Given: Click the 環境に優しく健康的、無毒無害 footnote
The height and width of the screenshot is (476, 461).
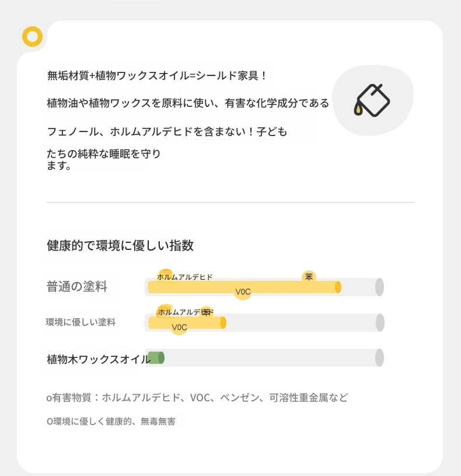Looking at the screenshot, I should coord(111,421).
